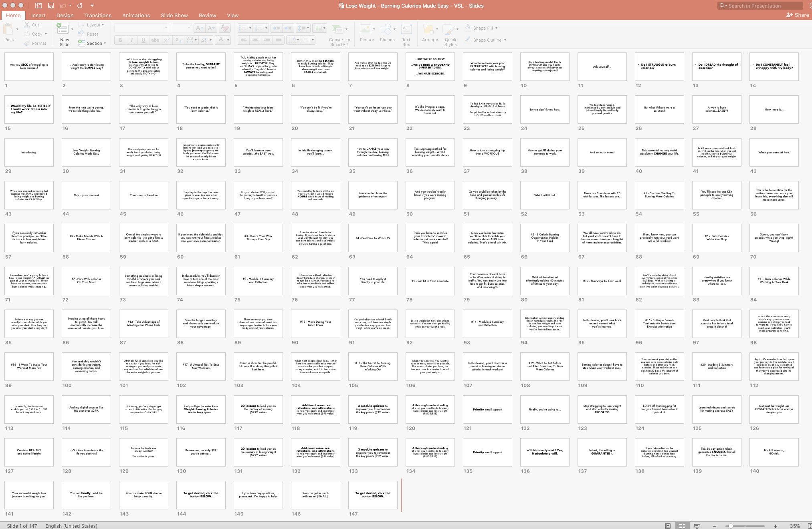The image size is (812, 529).
Task: Toggle Bold formatting
Action: click(120, 40)
